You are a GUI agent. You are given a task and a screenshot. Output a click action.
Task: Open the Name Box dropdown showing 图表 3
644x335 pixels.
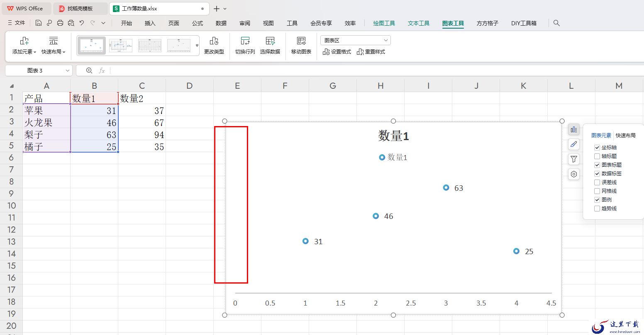[x=68, y=70]
